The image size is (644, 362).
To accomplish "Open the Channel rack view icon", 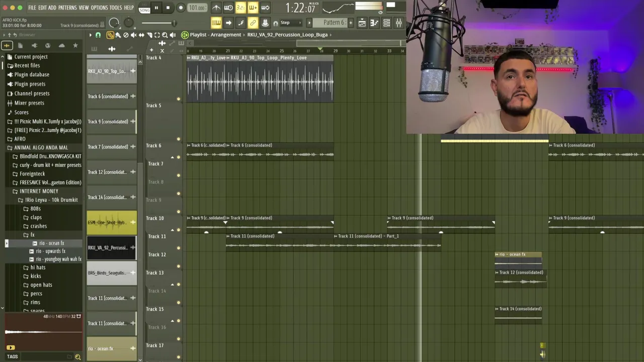I will [386, 23].
